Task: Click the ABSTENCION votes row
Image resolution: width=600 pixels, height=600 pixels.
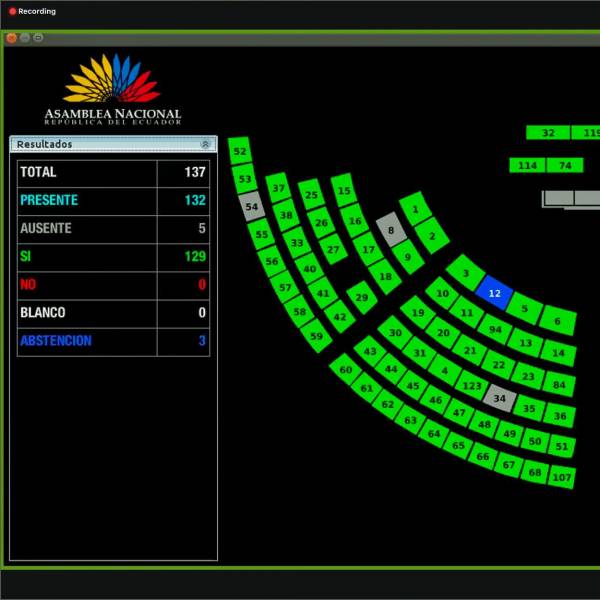Action: coord(112,341)
